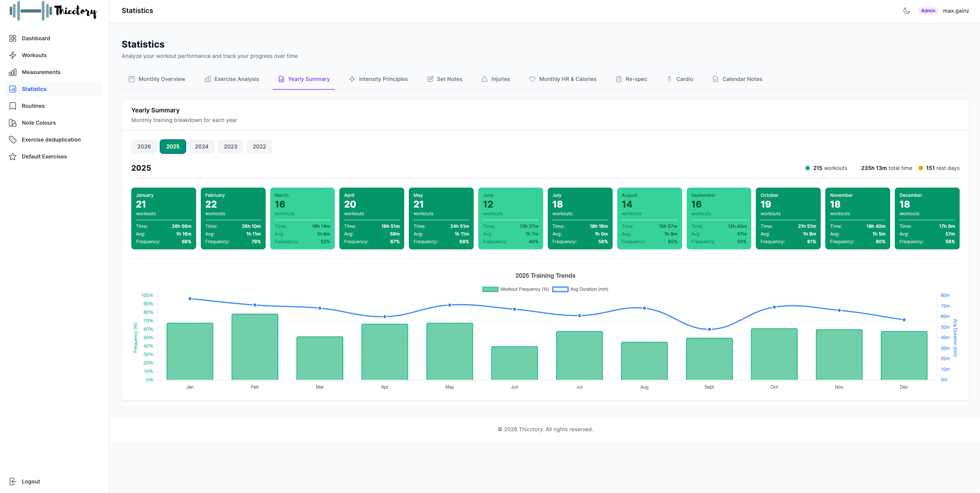Viewport: 980px width, 493px height.
Task: Click the Logout door icon
Action: tap(13, 481)
